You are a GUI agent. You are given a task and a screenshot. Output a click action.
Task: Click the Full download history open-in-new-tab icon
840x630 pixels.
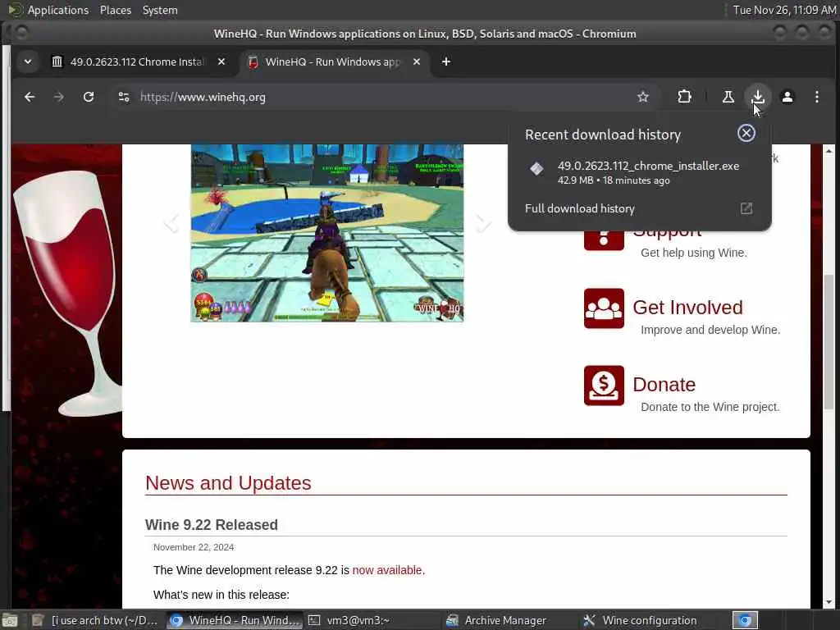click(746, 208)
